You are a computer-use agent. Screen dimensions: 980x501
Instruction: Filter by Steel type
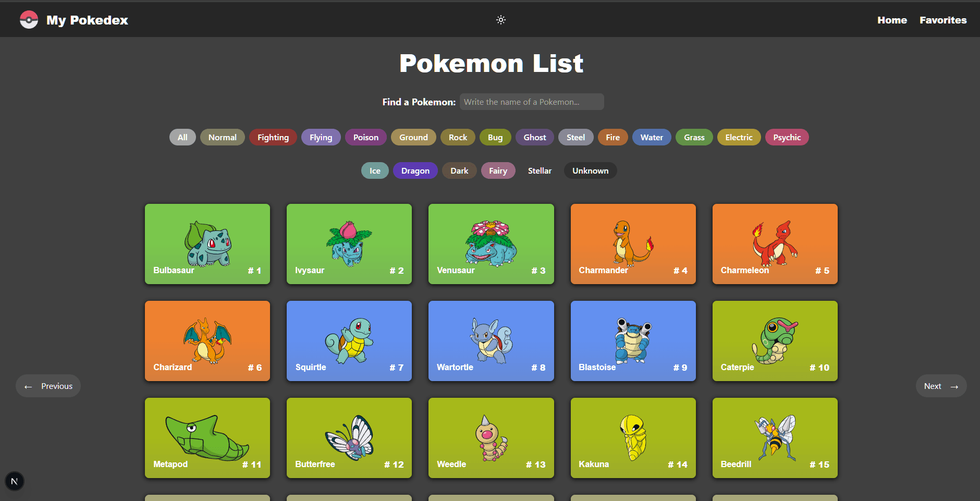pyautogui.click(x=576, y=137)
